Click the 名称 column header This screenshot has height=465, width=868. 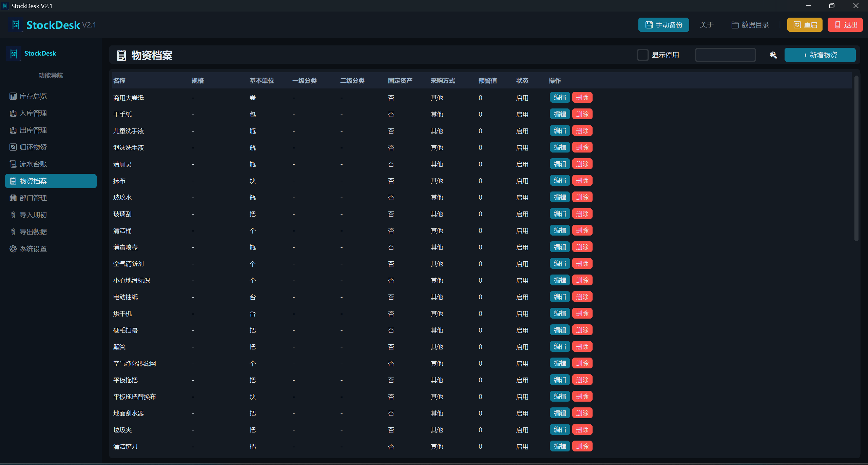coord(119,81)
